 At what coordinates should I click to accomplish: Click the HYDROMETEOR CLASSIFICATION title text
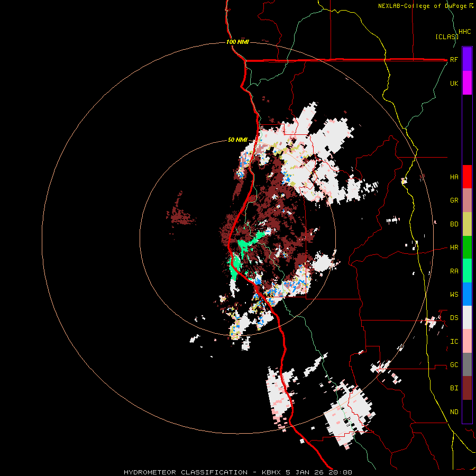pos(186,472)
